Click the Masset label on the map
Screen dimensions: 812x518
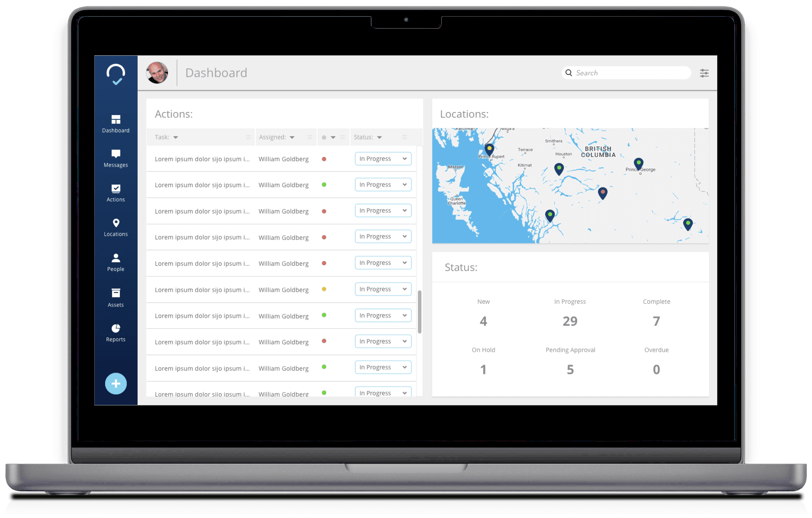(455, 167)
